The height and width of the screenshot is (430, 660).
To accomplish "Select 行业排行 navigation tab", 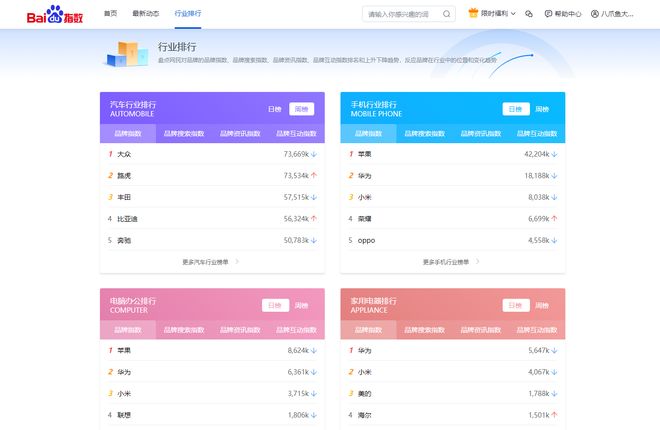I will pyautogui.click(x=188, y=13).
